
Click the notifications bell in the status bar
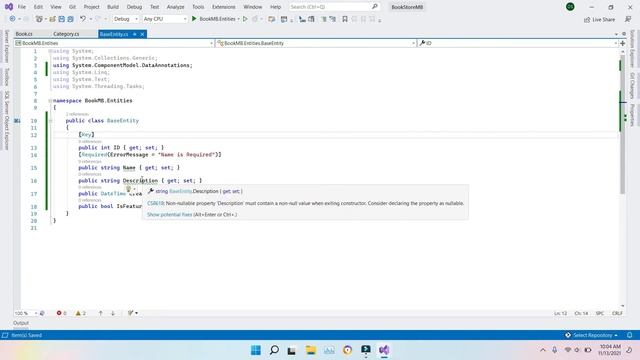(x=629, y=335)
